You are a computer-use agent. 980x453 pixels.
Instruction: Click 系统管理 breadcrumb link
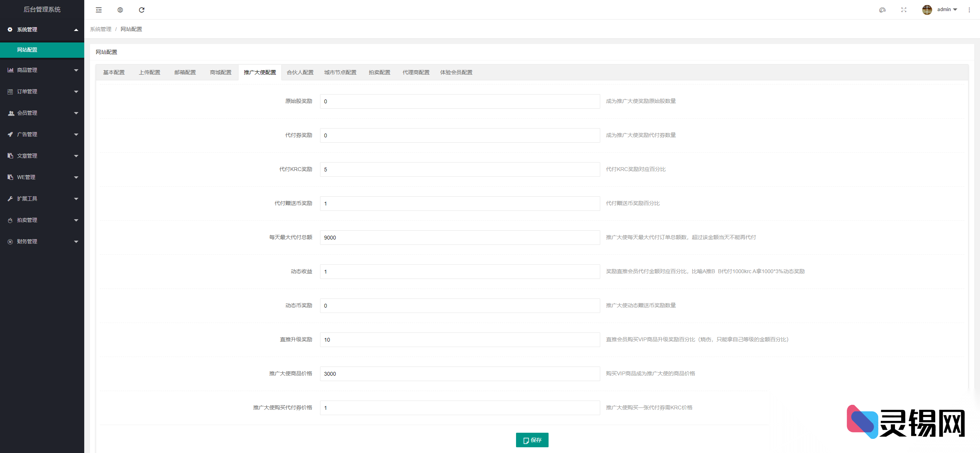pos(101,29)
